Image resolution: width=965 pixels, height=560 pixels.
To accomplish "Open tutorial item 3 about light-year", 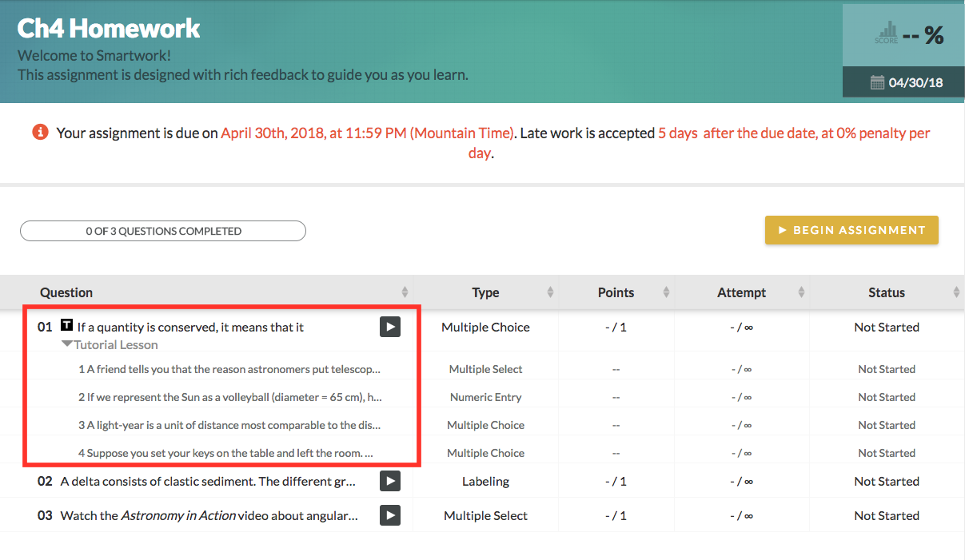I will (229, 425).
